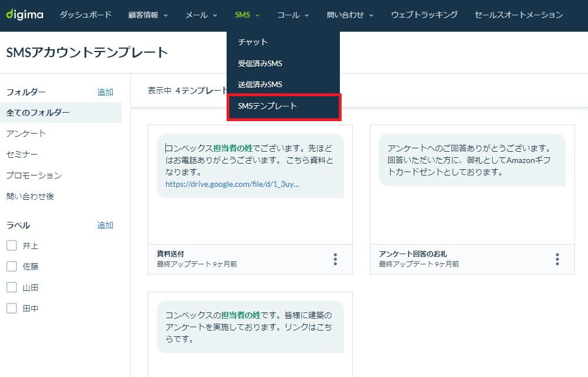Open the ダッシュボード menu item
Viewport: 588px width, 377px height.
pos(86,15)
